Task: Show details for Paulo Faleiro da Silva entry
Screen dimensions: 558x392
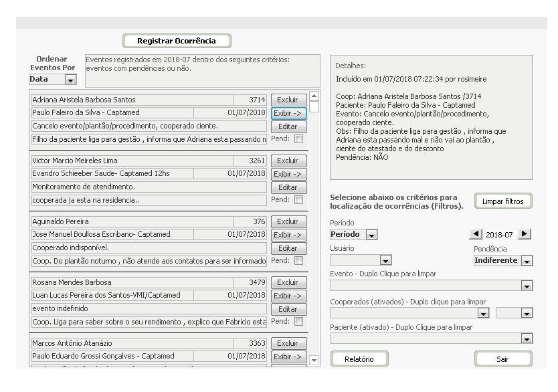Action: click(x=288, y=114)
